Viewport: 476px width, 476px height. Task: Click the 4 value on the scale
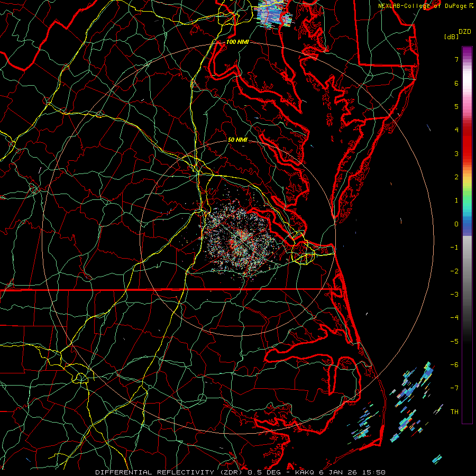[456, 130]
